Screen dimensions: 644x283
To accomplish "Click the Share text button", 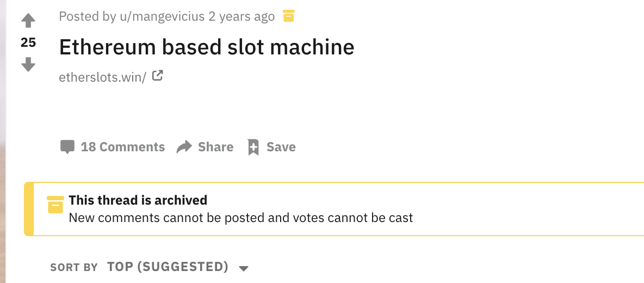I will point(215,146).
